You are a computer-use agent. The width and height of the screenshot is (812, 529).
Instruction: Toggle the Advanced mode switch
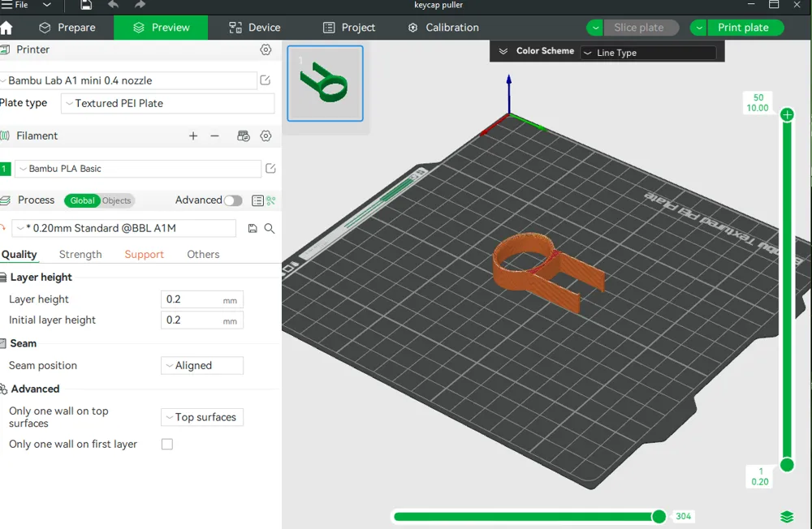(233, 201)
